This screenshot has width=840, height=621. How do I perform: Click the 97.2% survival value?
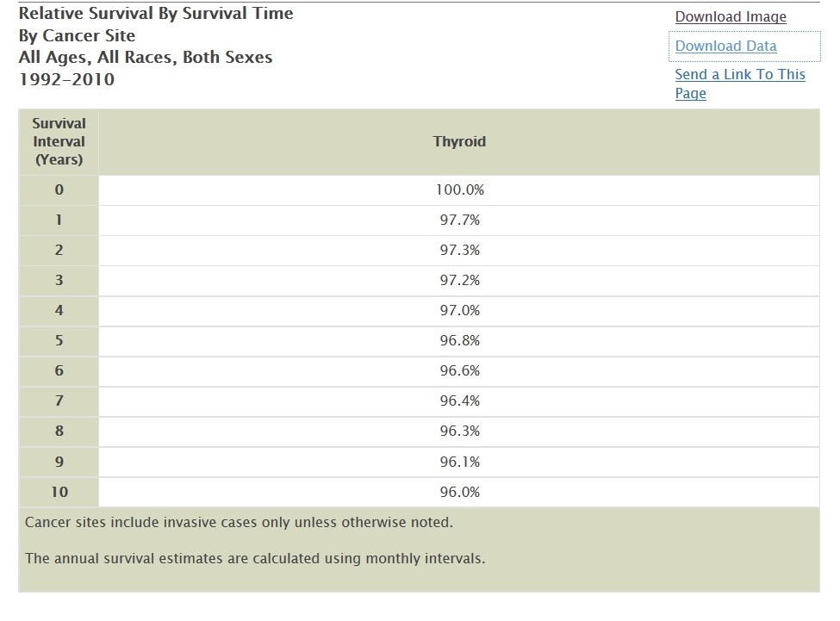click(x=459, y=281)
